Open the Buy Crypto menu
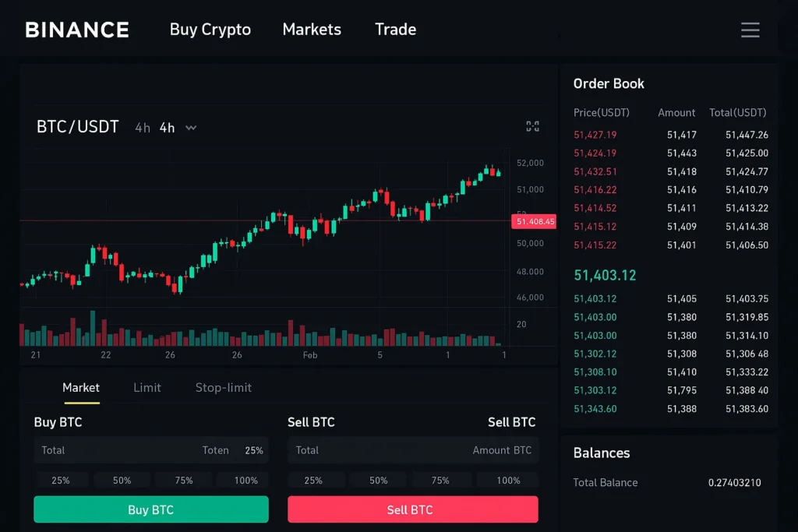The image size is (798, 532). 210,30
